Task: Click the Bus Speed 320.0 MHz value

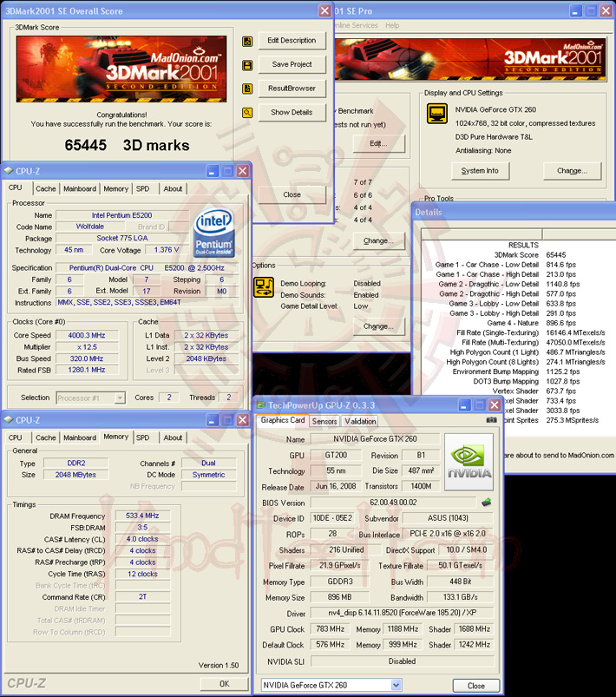Action: click(87, 358)
